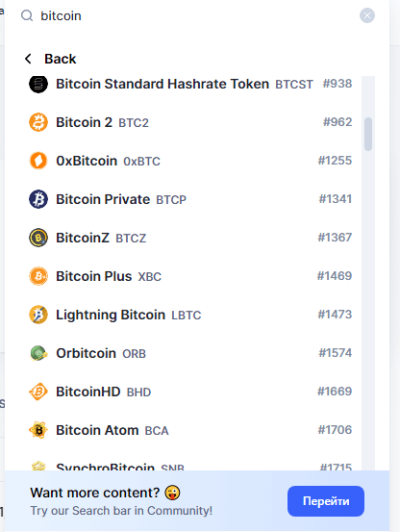400x532 pixels.
Task: Open the Bitcoin Plus XBC result
Action: coord(190,276)
